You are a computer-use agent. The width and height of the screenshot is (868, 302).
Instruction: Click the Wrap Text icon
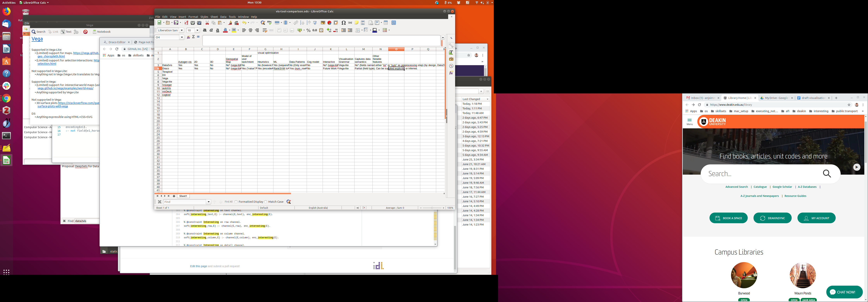click(x=265, y=30)
